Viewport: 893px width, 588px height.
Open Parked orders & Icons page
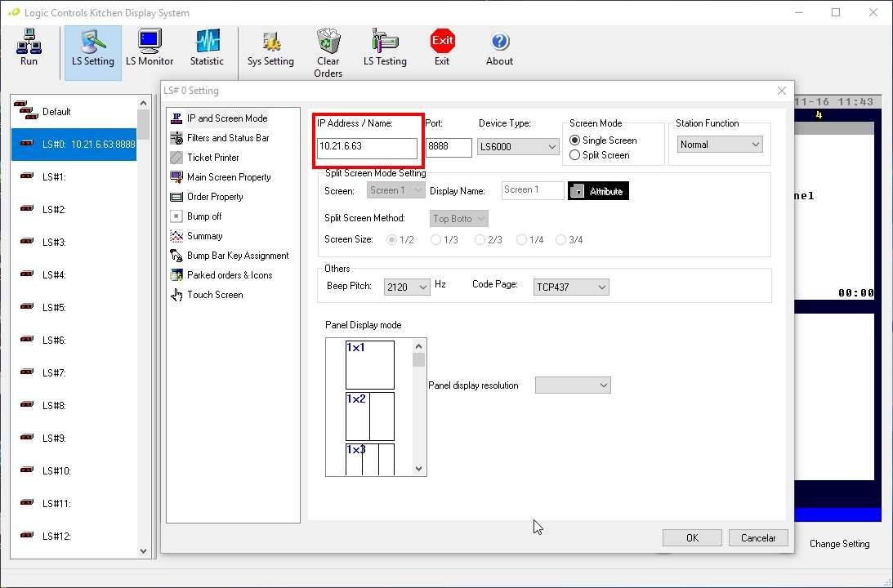click(x=221, y=275)
